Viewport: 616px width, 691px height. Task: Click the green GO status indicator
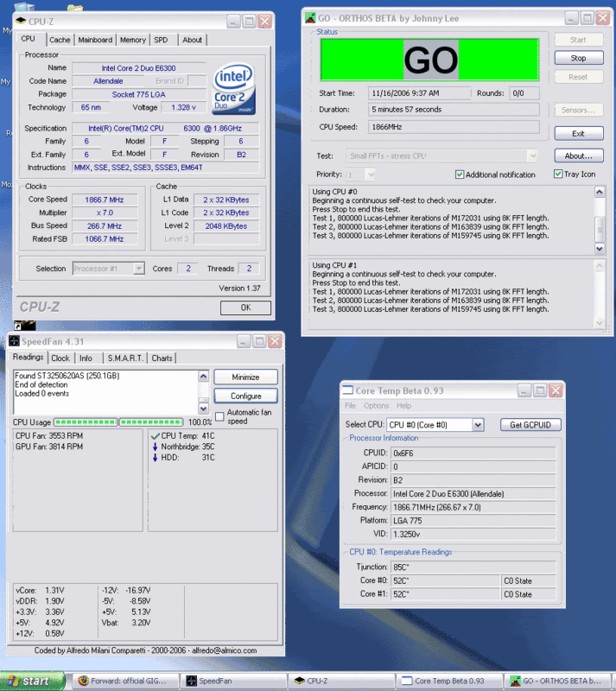[430, 60]
